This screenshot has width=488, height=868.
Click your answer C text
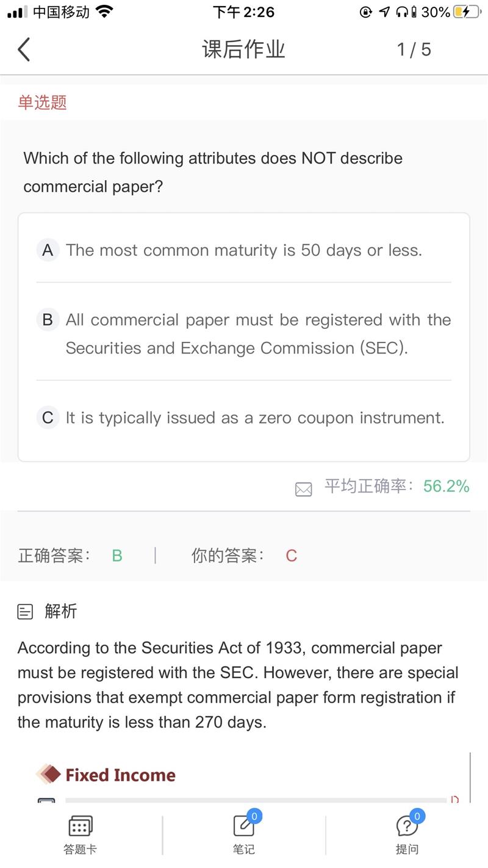click(291, 555)
